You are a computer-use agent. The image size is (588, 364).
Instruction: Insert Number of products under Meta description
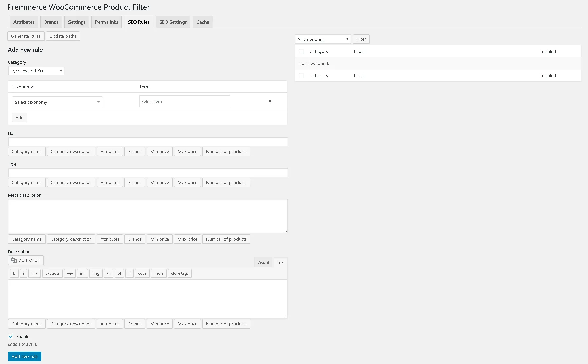coord(226,239)
